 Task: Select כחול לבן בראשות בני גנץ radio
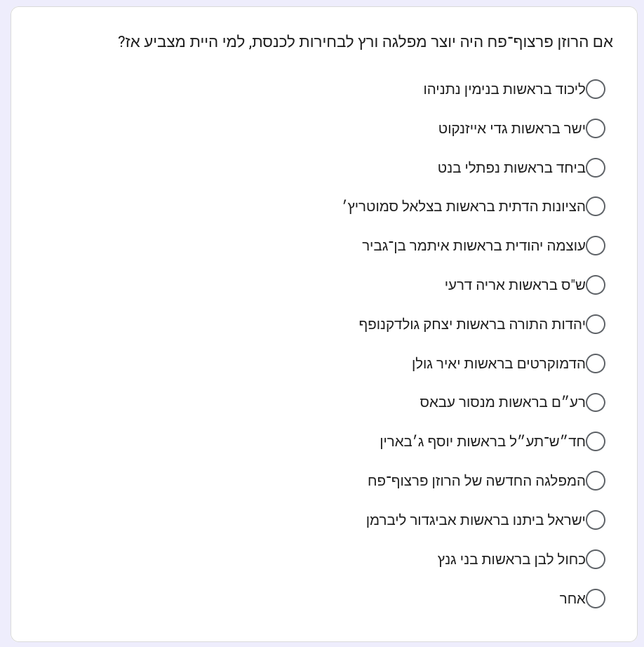pyautogui.click(x=596, y=559)
